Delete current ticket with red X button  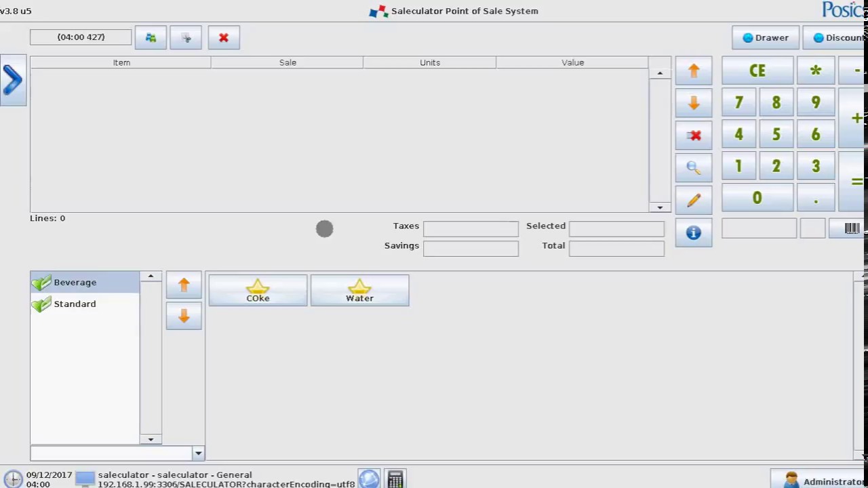point(224,38)
